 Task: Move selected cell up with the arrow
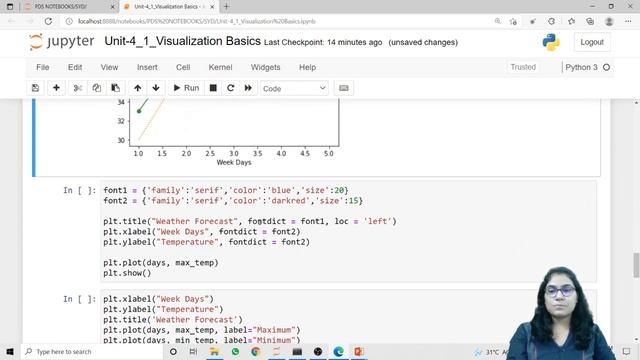click(x=138, y=88)
